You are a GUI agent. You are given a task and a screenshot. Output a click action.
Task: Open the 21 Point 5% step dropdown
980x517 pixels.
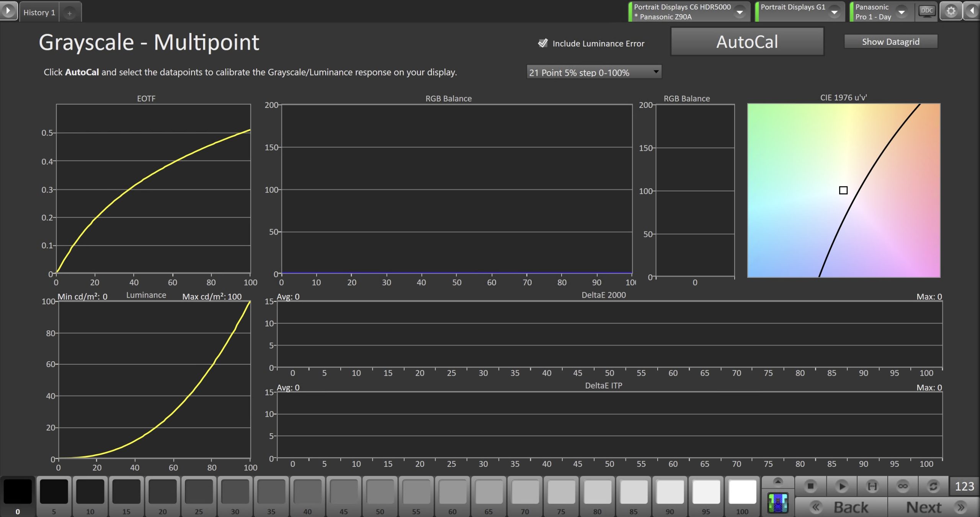(594, 72)
